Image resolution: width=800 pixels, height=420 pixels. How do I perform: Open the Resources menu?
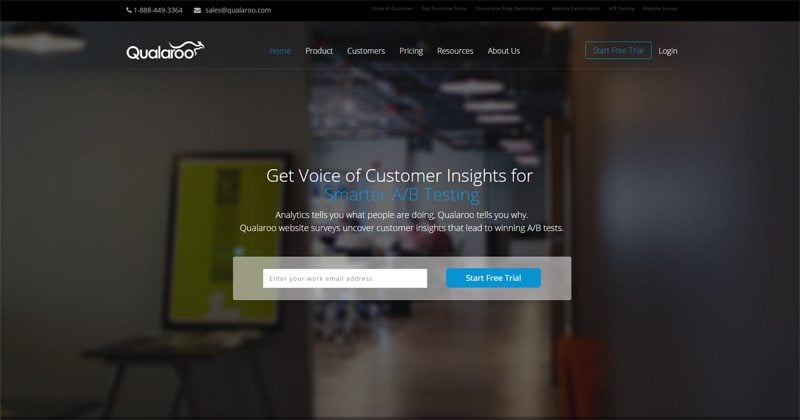point(455,51)
